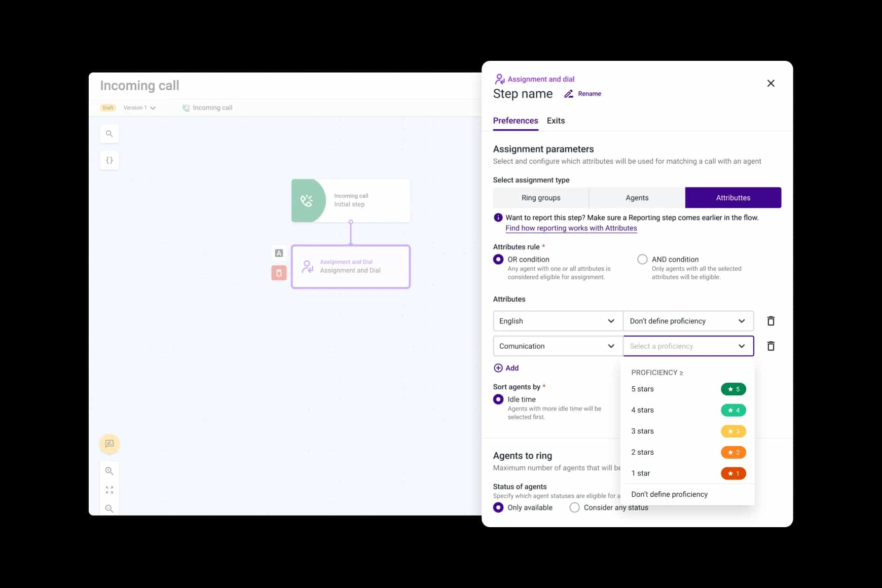This screenshot has width=882, height=588.
Task: Select the AND condition radio button
Action: (642, 259)
